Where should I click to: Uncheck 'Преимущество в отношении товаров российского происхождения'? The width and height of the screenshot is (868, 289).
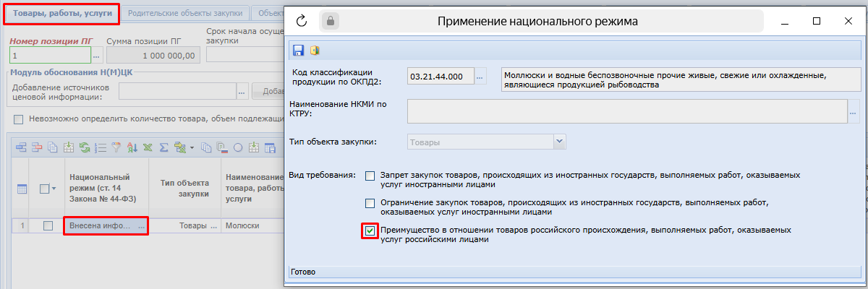pyautogui.click(x=370, y=230)
